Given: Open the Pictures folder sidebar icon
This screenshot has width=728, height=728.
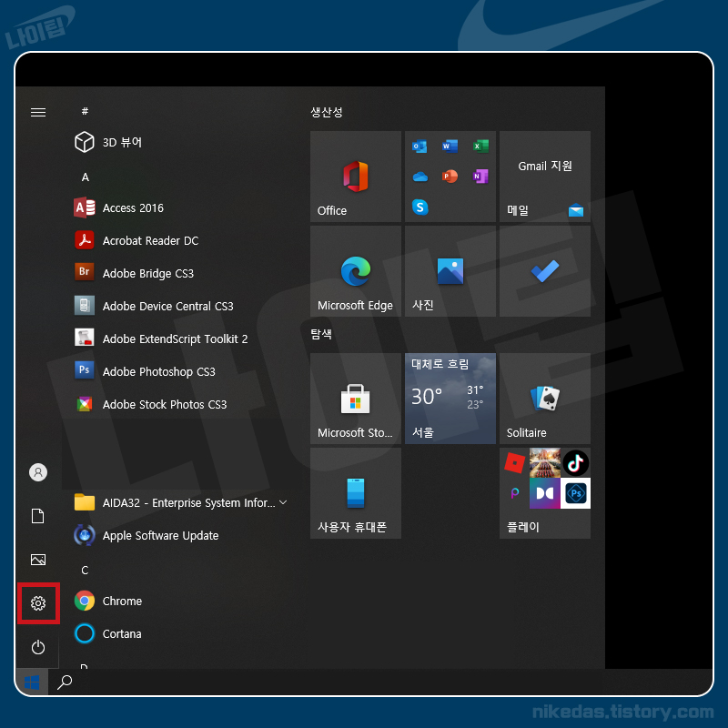Looking at the screenshot, I should point(38,560).
